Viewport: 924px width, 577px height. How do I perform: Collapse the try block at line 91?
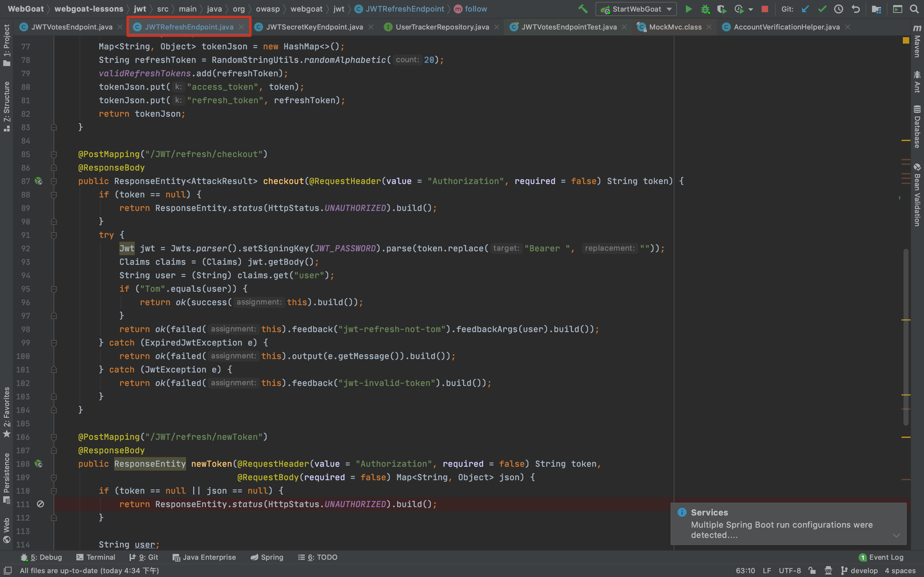(54, 235)
